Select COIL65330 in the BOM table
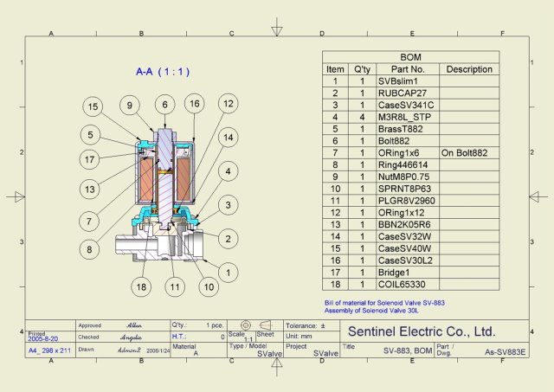This screenshot has height=392, width=554. [x=403, y=284]
